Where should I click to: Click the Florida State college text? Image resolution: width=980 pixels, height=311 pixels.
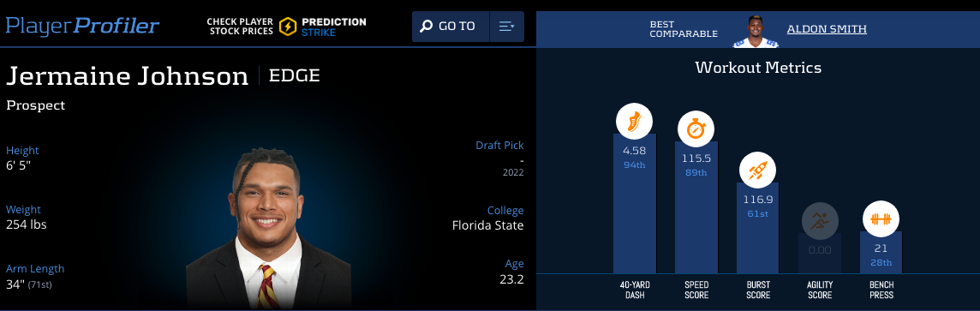487,225
